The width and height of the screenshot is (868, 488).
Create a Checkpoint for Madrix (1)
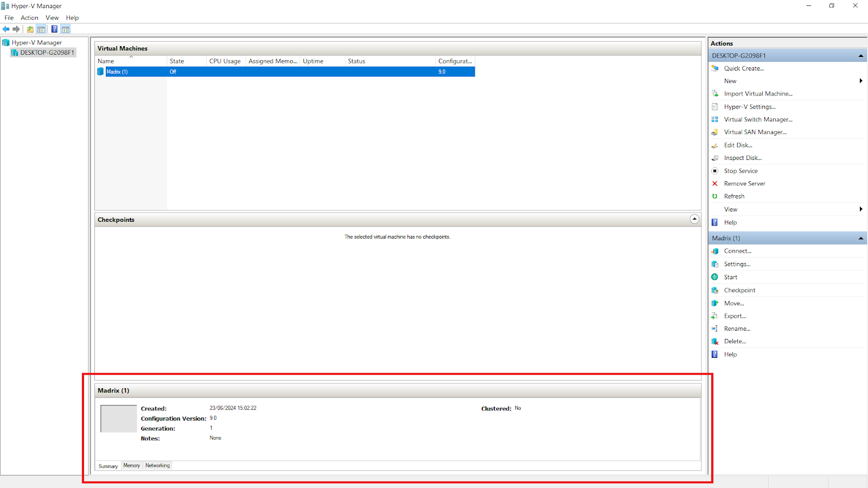(739, 290)
